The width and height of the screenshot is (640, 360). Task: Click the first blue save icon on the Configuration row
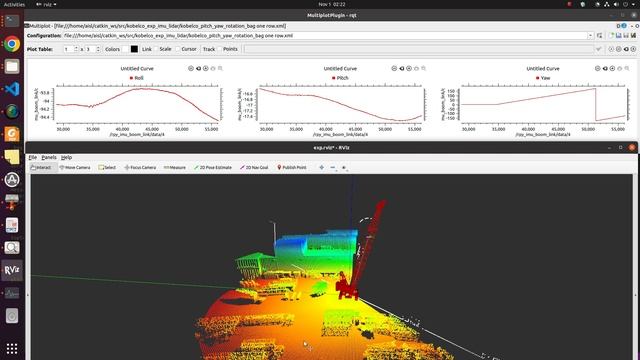tap(619, 36)
